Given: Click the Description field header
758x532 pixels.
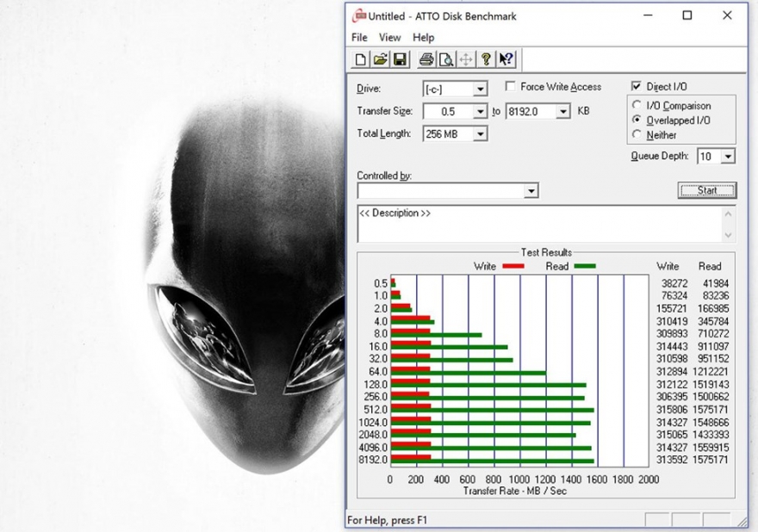Looking at the screenshot, I should (x=393, y=213).
